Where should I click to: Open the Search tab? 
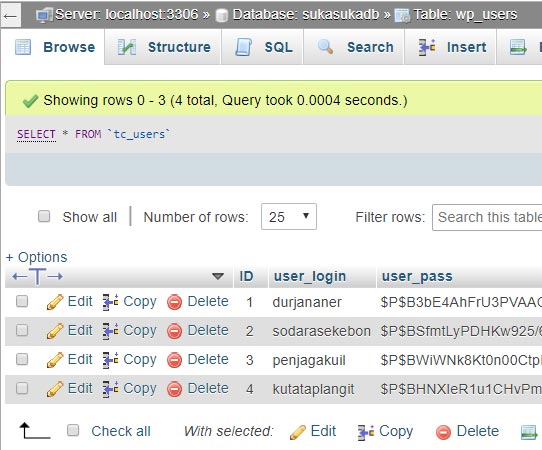pyautogui.click(x=354, y=47)
